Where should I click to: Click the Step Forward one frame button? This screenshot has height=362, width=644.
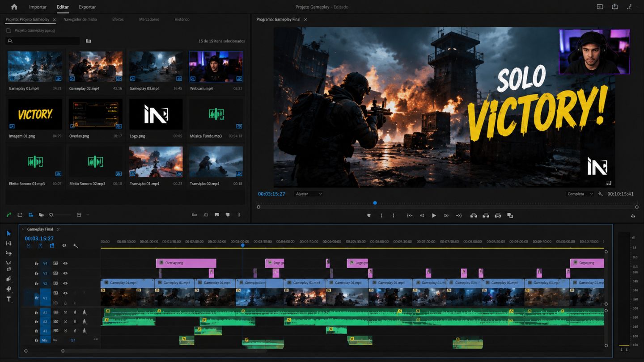(446, 215)
